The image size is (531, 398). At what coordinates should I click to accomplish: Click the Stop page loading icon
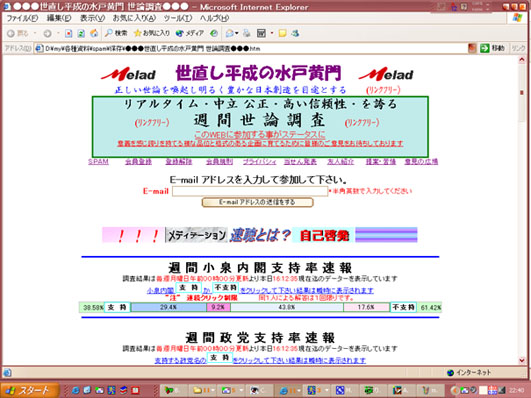(x=68, y=33)
